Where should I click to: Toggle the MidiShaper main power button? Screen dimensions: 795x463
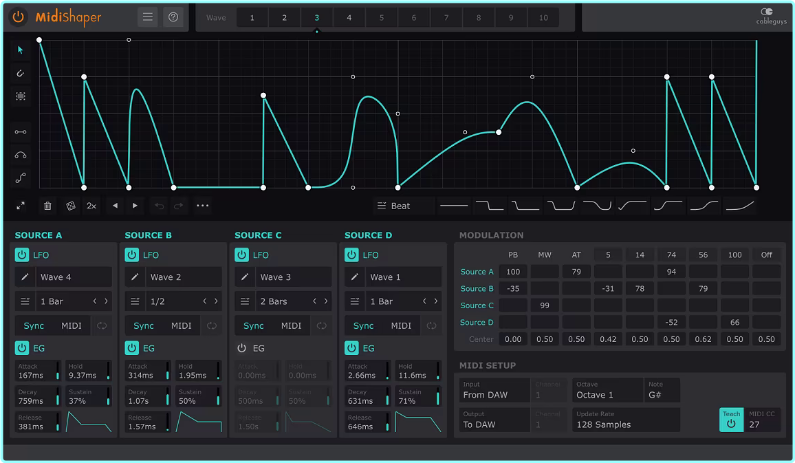click(18, 17)
